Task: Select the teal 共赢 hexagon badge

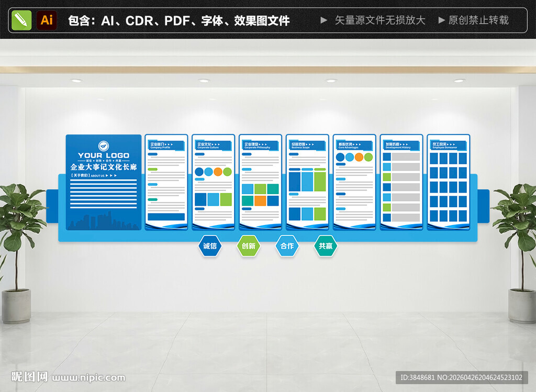Action: tap(326, 246)
